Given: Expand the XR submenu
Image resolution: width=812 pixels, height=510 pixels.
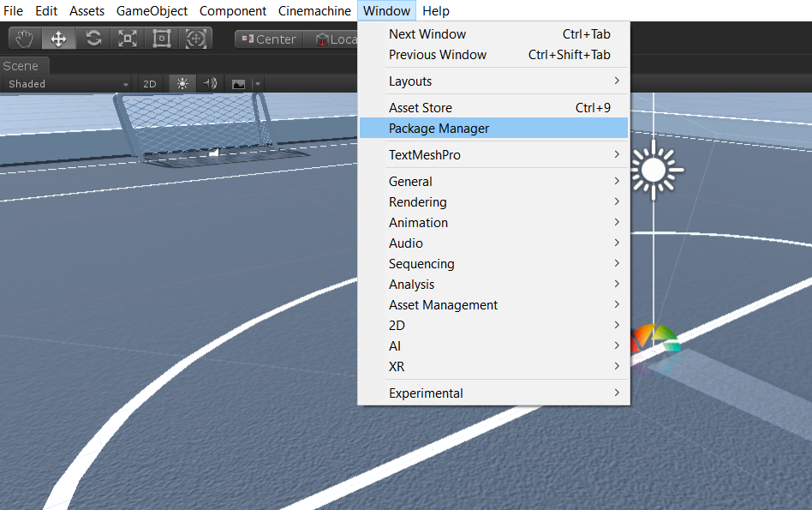Looking at the screenshot, I should [x=493, y=367].
